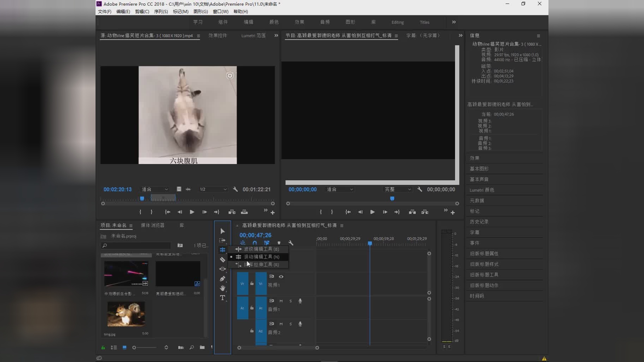This screenshot has height=362, width=644.
Task: Mark Out point in source monitor
Action: pos(151,212)
